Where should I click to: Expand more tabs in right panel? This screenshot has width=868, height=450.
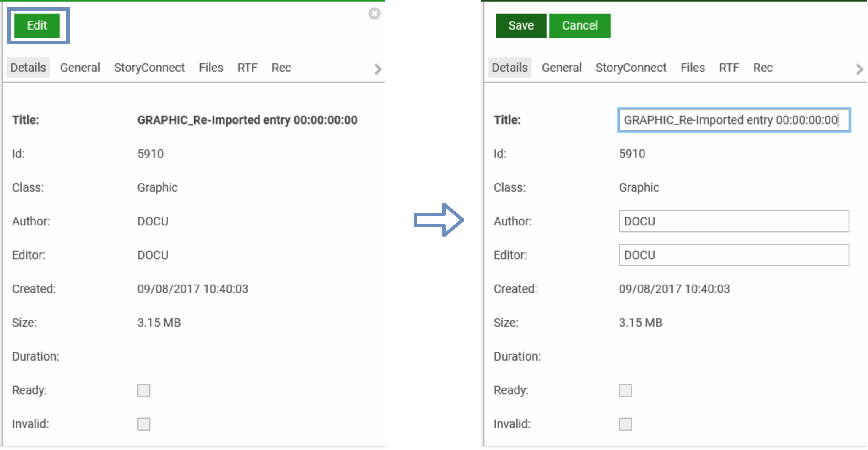click(859, 69)
